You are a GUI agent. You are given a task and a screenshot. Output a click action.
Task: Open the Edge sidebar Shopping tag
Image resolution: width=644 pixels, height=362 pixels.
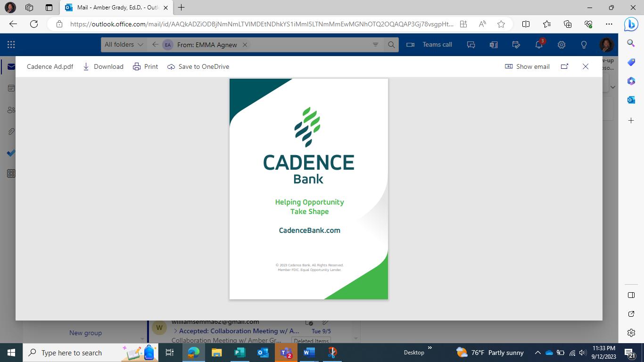pos(631,62)
